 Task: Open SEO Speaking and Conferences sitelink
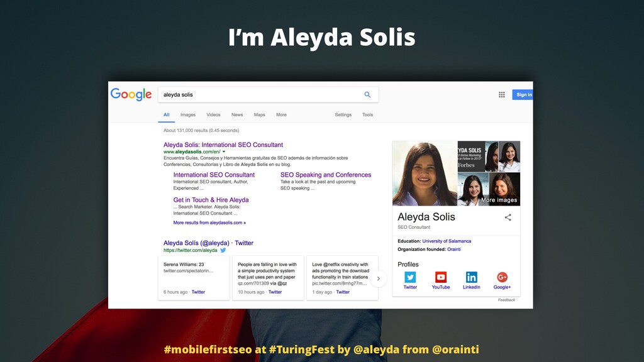point(326,175)
